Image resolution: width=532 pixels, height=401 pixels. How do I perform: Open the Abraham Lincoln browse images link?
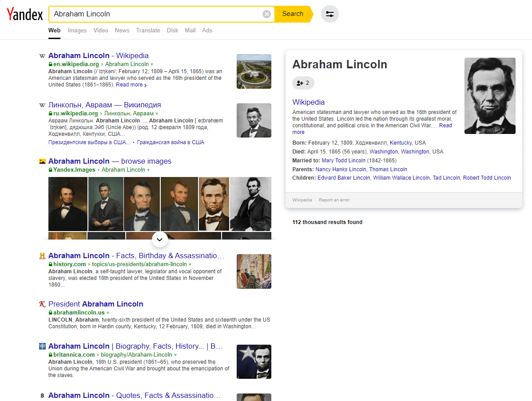pyautogui.click(x=110, y=161)
